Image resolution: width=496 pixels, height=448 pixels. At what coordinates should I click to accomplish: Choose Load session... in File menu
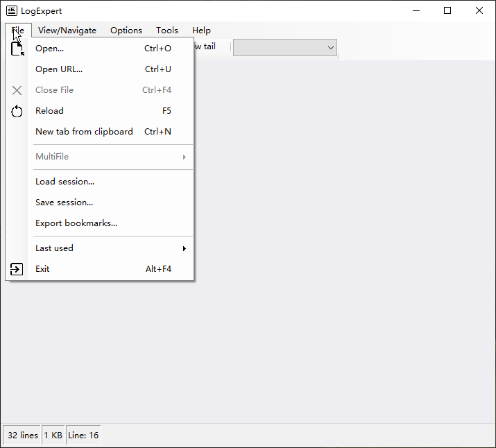65,182
